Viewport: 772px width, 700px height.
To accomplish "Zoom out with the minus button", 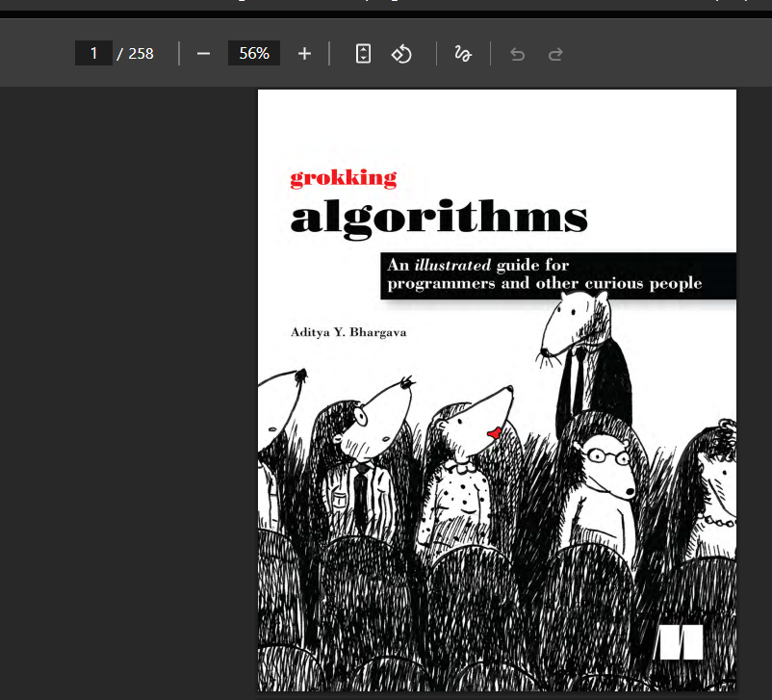I will (x=203, y=54).
